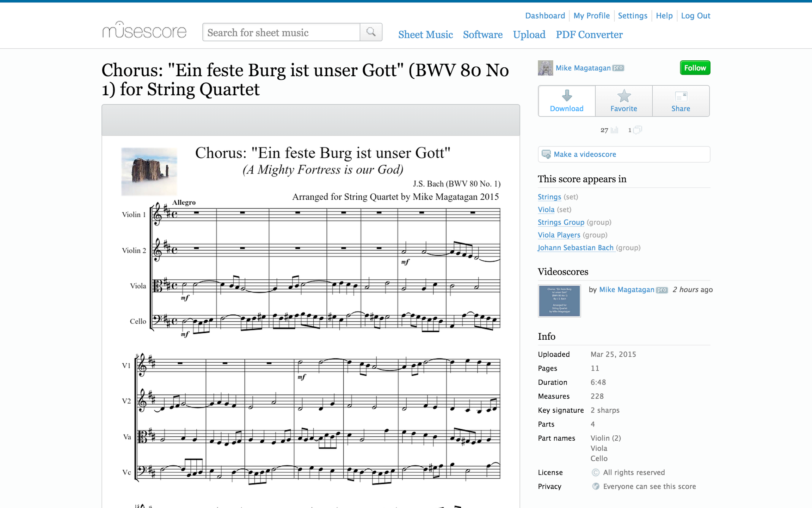
Task: Open the Dashboard link
Action: pyautogui.click(x=545, y=16)
